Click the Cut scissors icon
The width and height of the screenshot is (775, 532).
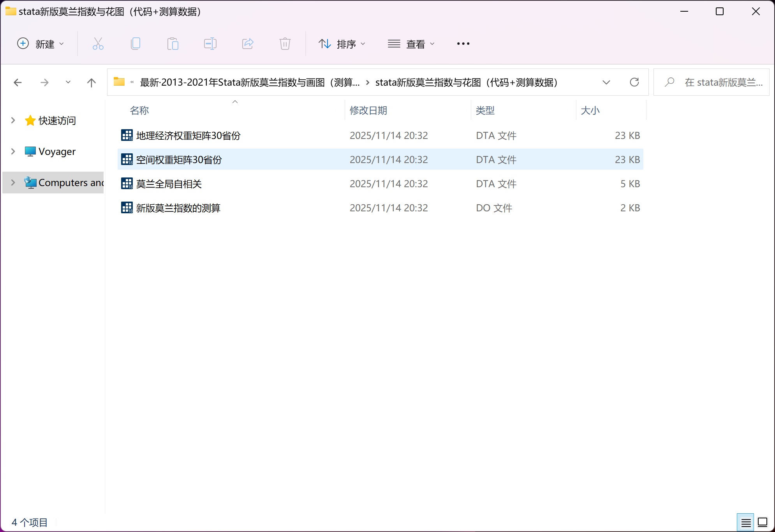(x=98, y=44)
